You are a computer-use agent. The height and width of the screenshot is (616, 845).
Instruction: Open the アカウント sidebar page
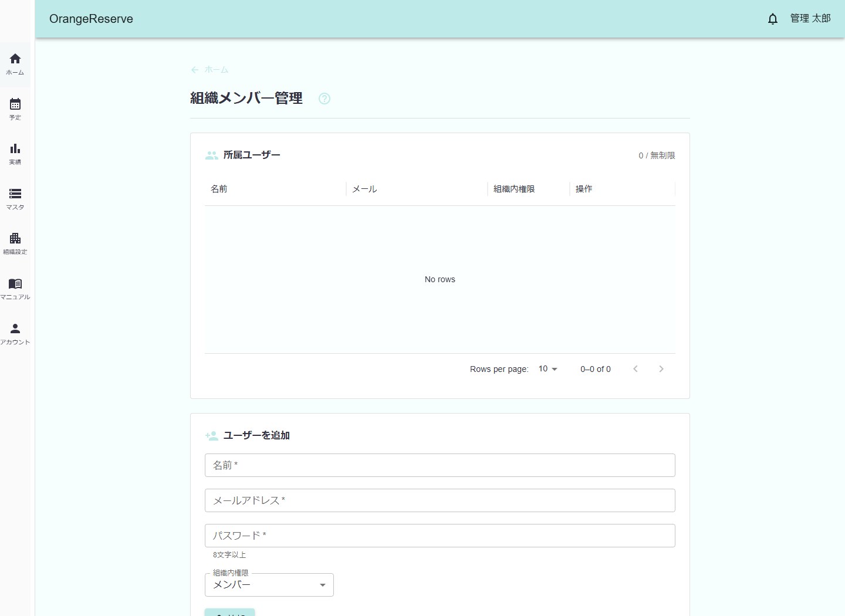pos(15,334)
